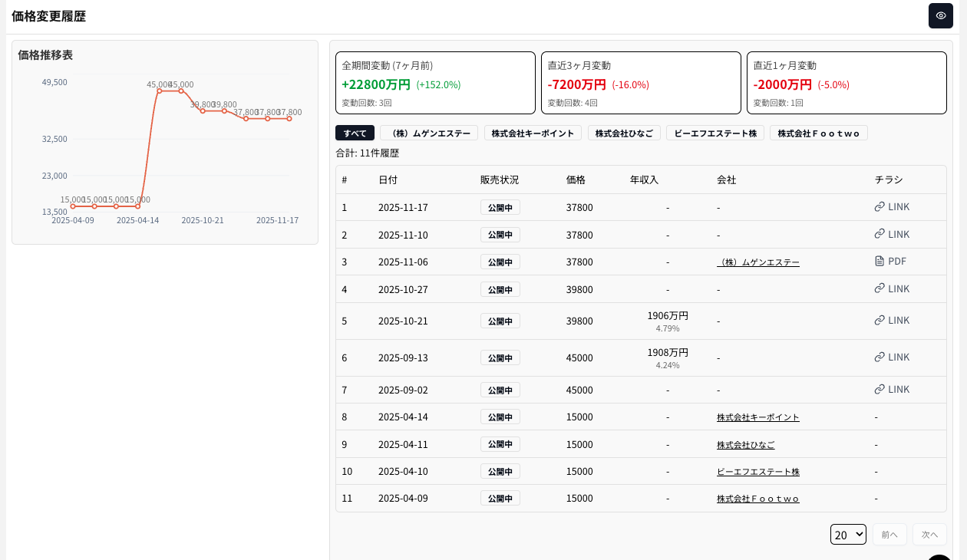Image resolution: width=967 pixels, height=560 pixels.
Task: Click the eye icon in the top right corner
Action: pos(940,15)
